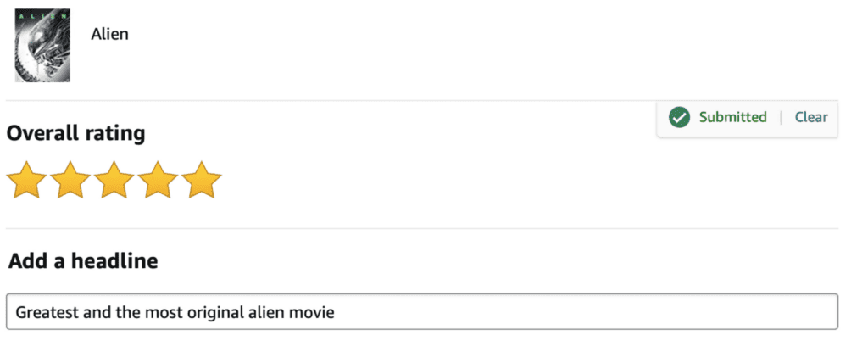
Task: Click the Overall rating heading
Action: point(76,133)
